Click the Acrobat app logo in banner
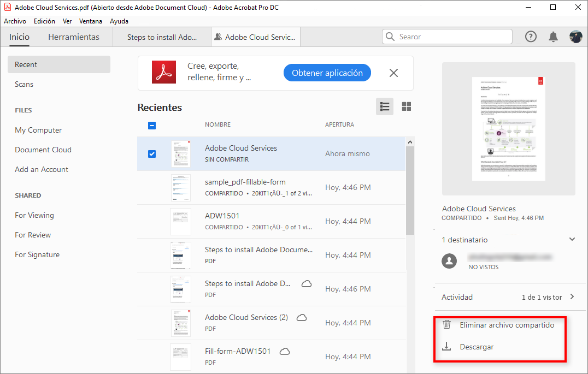The image size is (588, 374). point(164,72)
